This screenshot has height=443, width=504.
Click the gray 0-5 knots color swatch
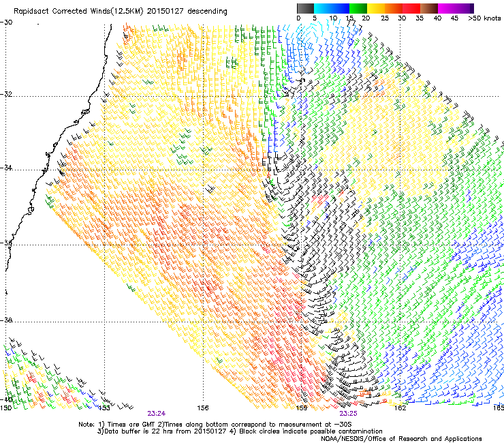[x=305, y=8]
